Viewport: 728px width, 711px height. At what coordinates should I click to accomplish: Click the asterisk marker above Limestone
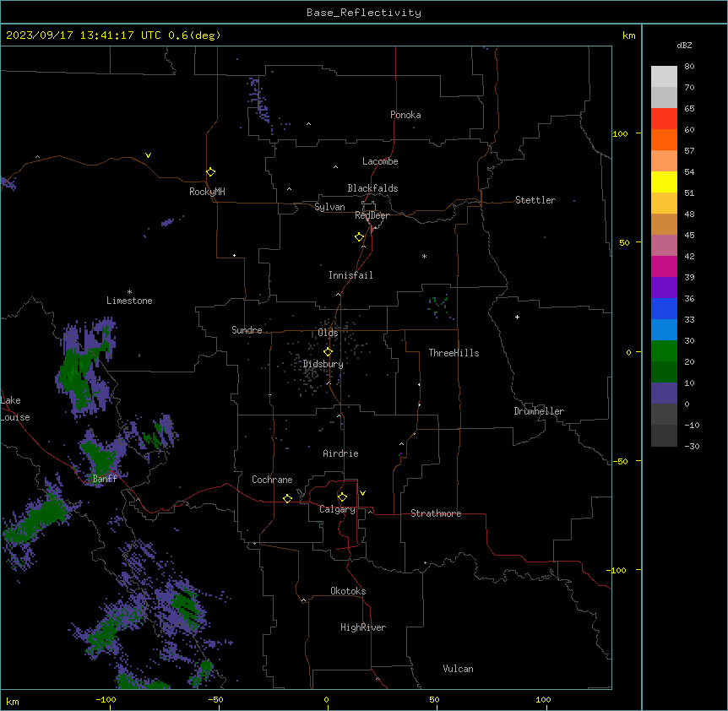tap(129, 292)
